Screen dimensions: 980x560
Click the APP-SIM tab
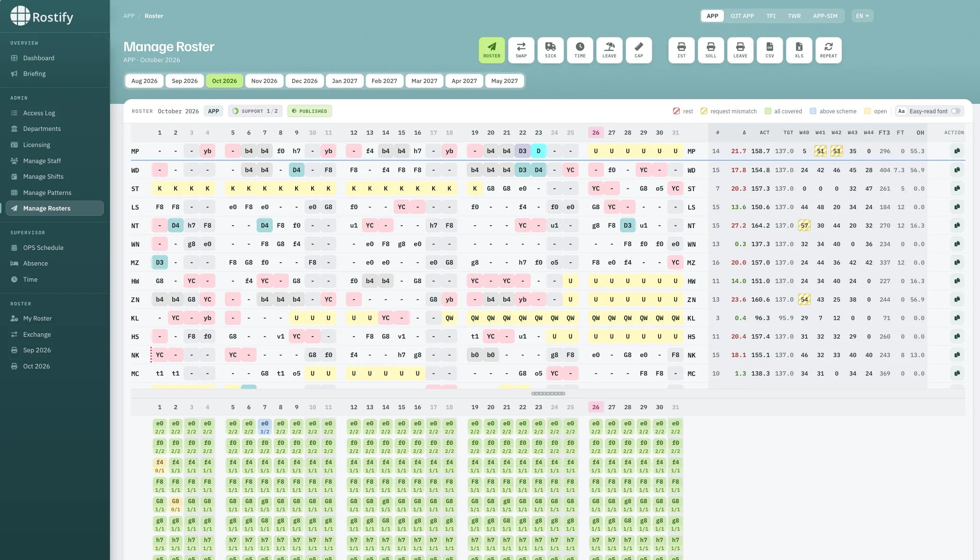tap(825, 16)
